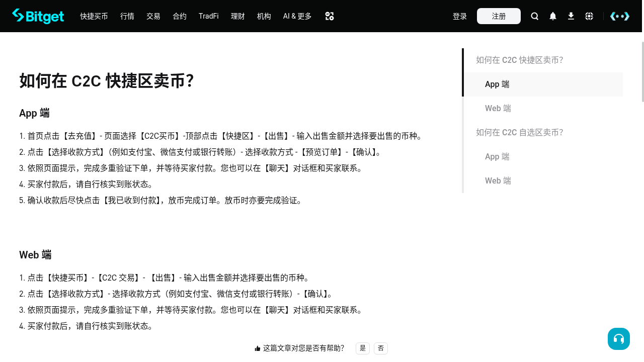
Task: Click the Web step starting 点击【快捷买币】
Action: tap(165, 278)
